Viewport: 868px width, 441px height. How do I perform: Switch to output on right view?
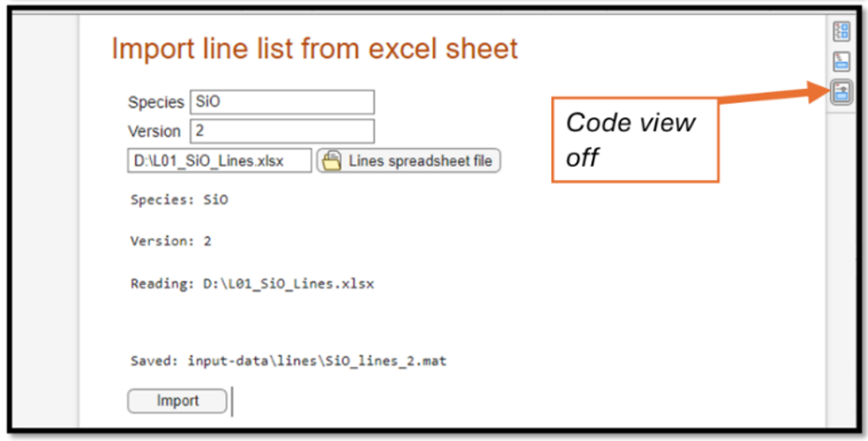pos(842,32)
